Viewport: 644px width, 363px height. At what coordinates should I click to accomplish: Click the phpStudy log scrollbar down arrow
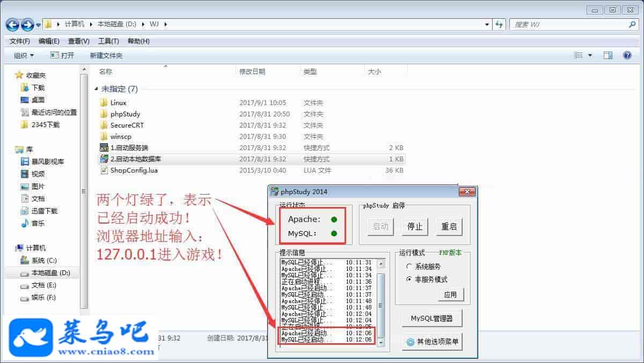tap(381, 342)
